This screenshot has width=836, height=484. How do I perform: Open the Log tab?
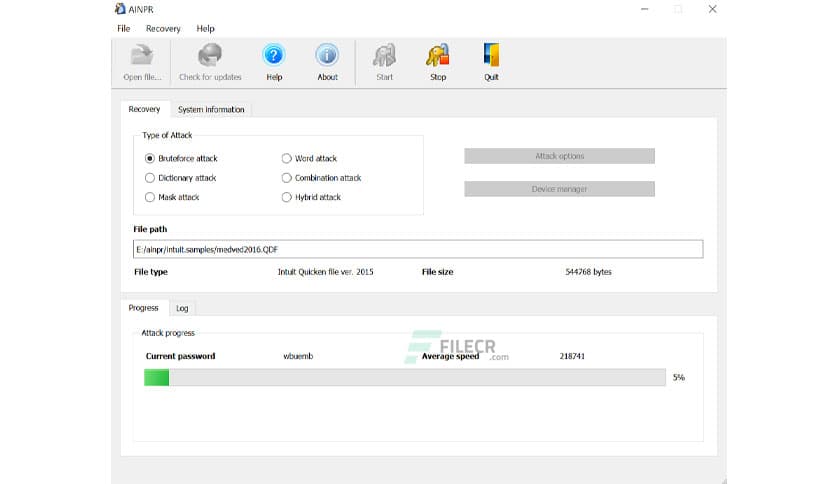pyautogui.click(x=182, y=308)
